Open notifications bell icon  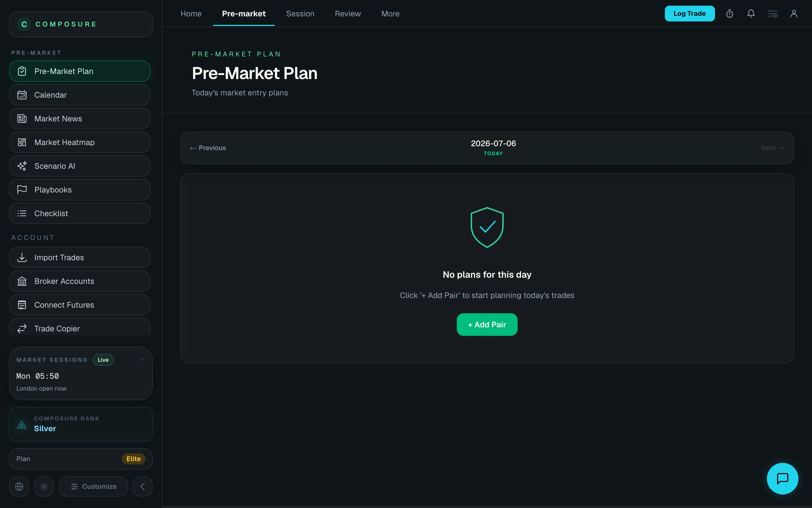751,14
